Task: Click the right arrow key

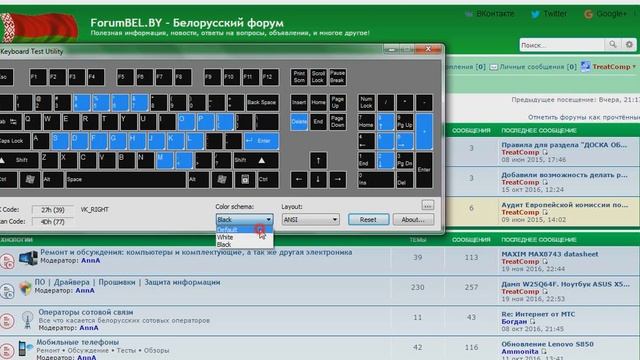Action: 338,180
